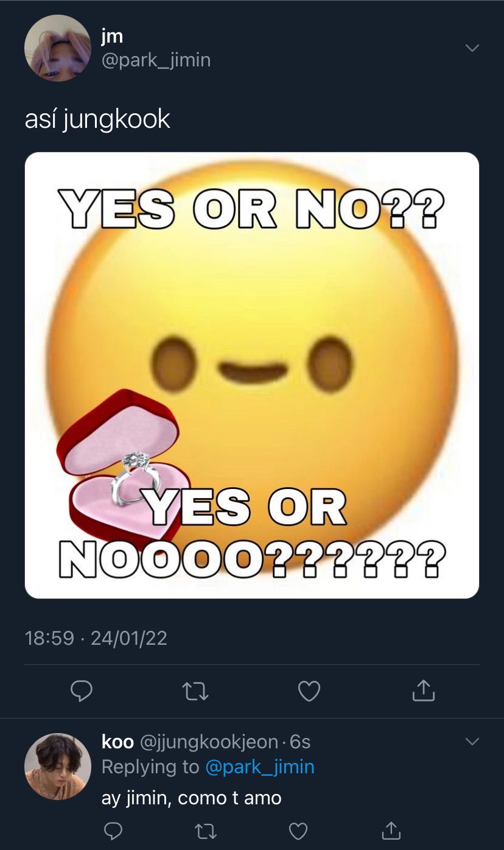
Task: Click the display name jm
Action: (x=112, y=37)
